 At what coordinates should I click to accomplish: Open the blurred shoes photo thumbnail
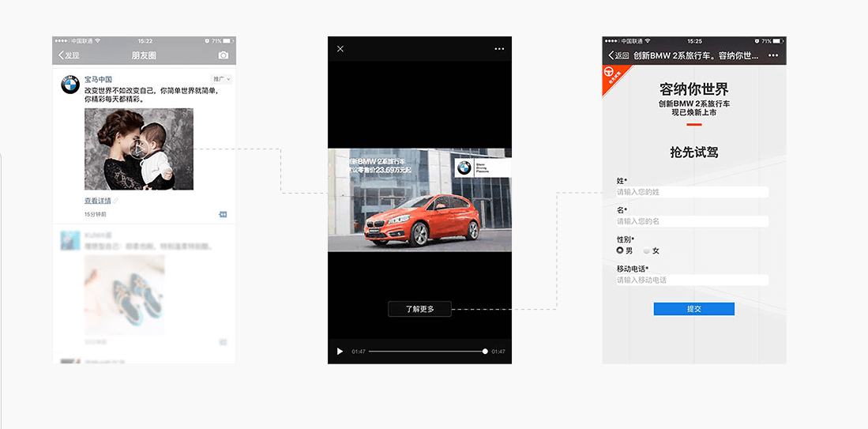[x=125, y=295]
